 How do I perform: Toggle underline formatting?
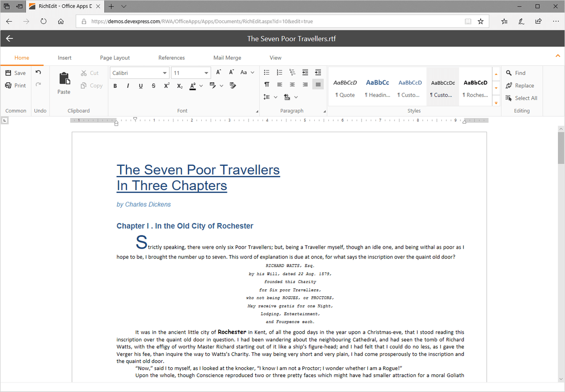coord(141,86)
